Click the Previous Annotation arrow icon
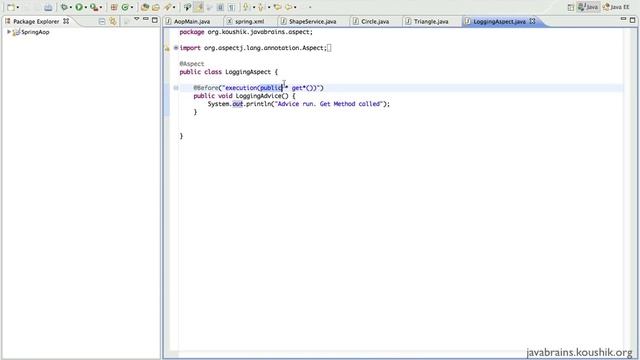640x360 pixels. click(x=260, y=7)
